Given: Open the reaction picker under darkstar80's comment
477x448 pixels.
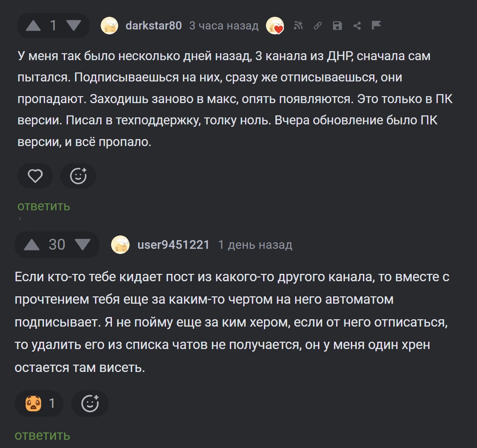Looking at the screenshot, I should click(x=78, y=176).
